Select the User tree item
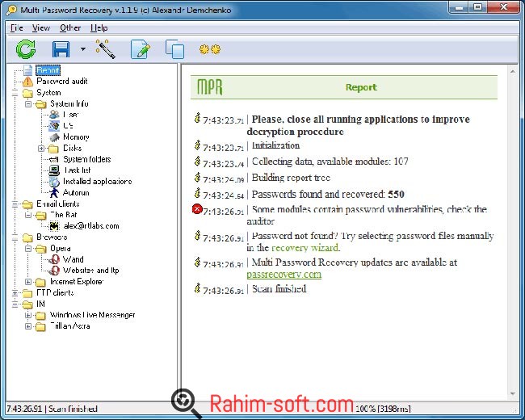The height and width of the screenshot is (420, 525). [70, 115]
